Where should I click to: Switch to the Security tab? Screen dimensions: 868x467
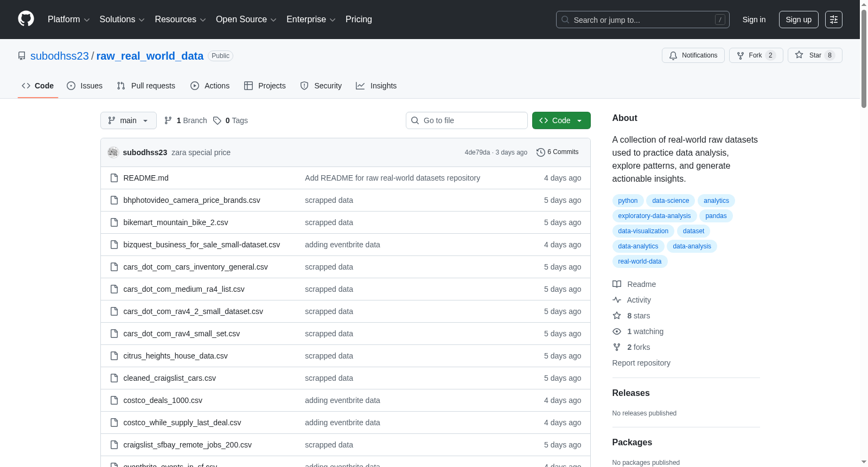321,86
